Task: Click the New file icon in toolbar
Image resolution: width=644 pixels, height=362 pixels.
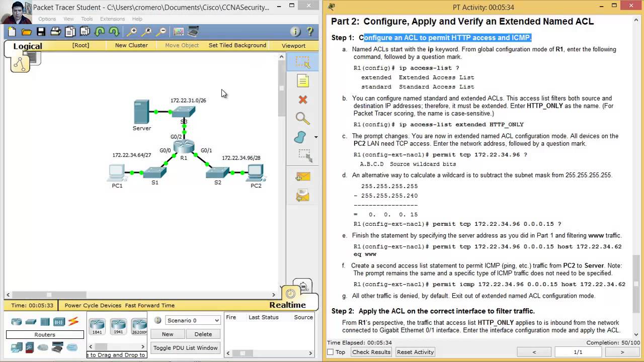Action: pos(12,32)
